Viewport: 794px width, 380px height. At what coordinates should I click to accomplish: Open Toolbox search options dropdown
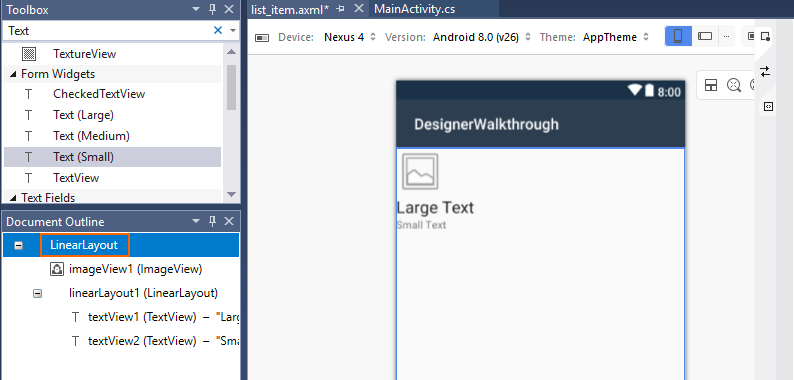pyautogui.click(x=233, y=31)
